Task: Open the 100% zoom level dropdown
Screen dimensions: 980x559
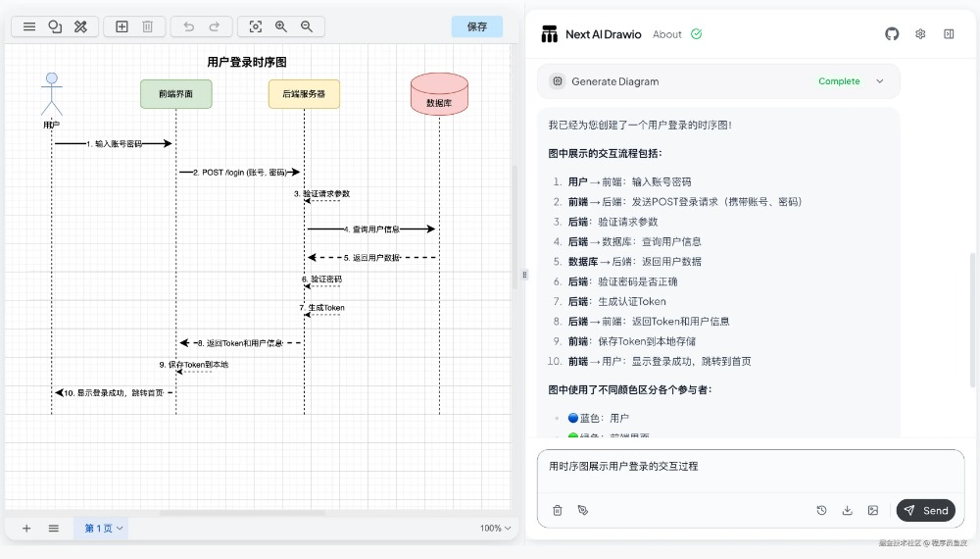Action: click(495, 529)
